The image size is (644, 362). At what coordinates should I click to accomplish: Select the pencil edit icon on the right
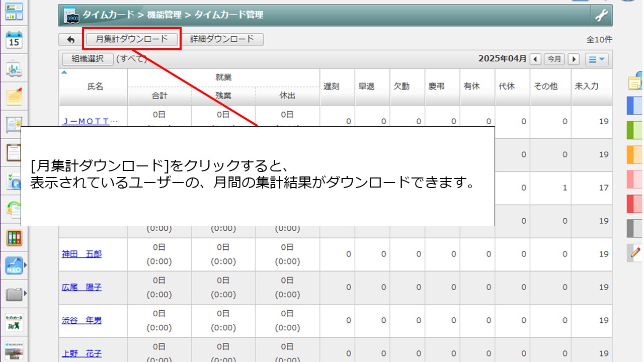[635, 252]
